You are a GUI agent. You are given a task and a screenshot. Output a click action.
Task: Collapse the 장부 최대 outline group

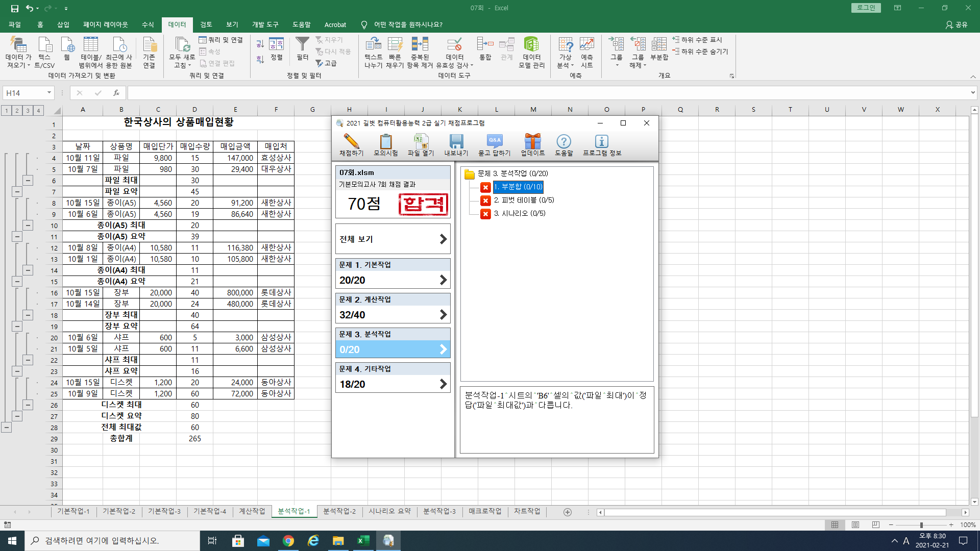point(28,315)
